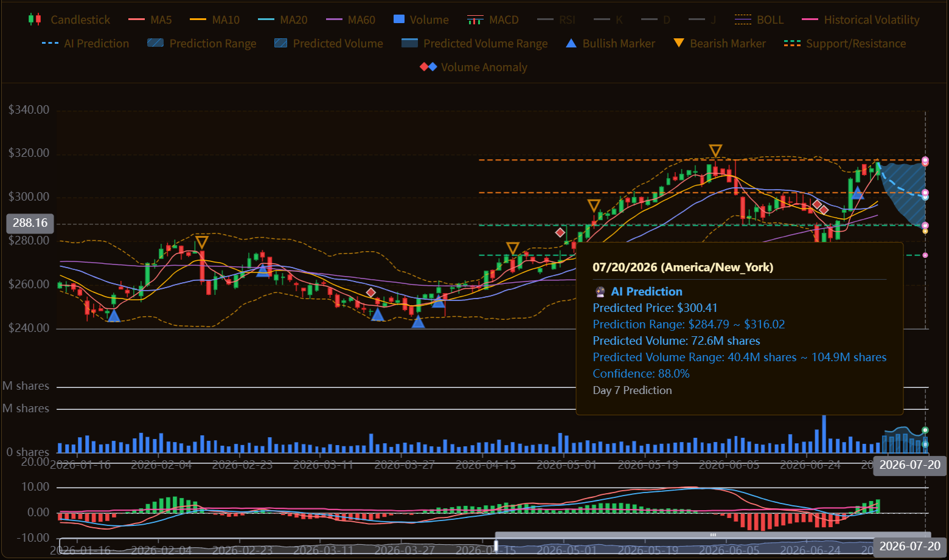This screenshot has width=949, height=560.
Task: Hide Volume bars using legend
Action: [421, 19]
